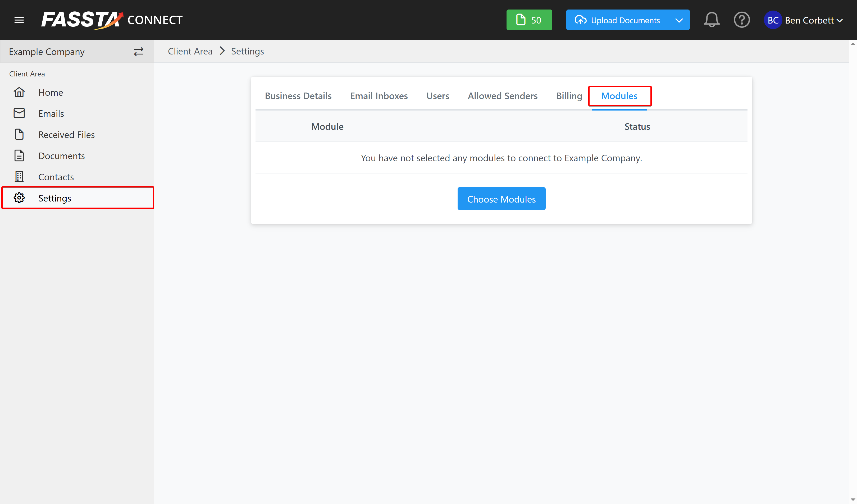857x504 pixels.
Task: Click the Contacts building icon
Action: (19, 177)
